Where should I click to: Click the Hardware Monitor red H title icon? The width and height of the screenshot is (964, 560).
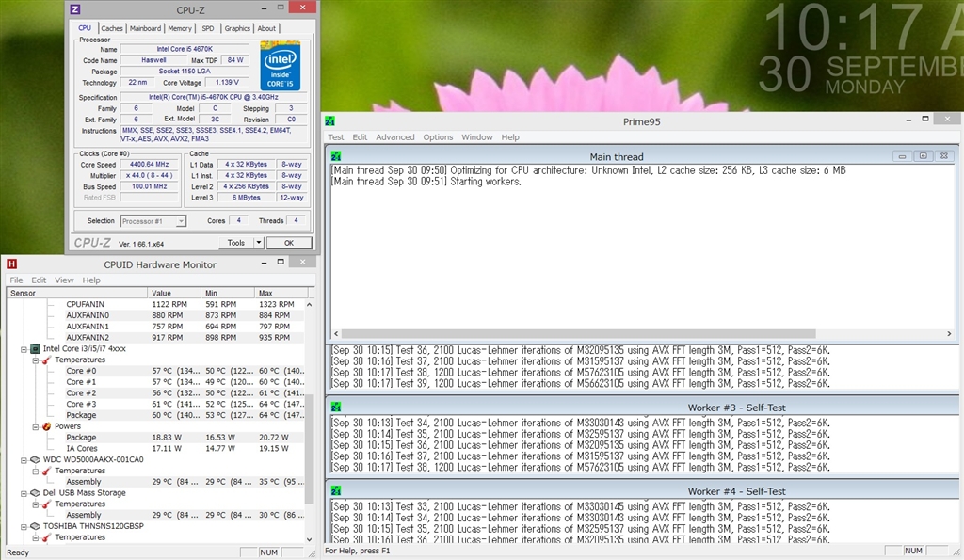pos(11,264)
